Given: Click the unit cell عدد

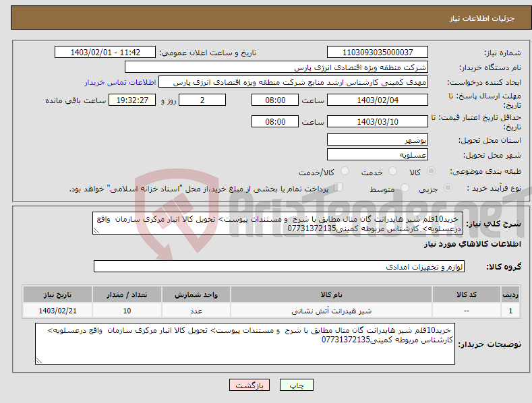Looking at the screenshot, I should [x=196, y=311].
